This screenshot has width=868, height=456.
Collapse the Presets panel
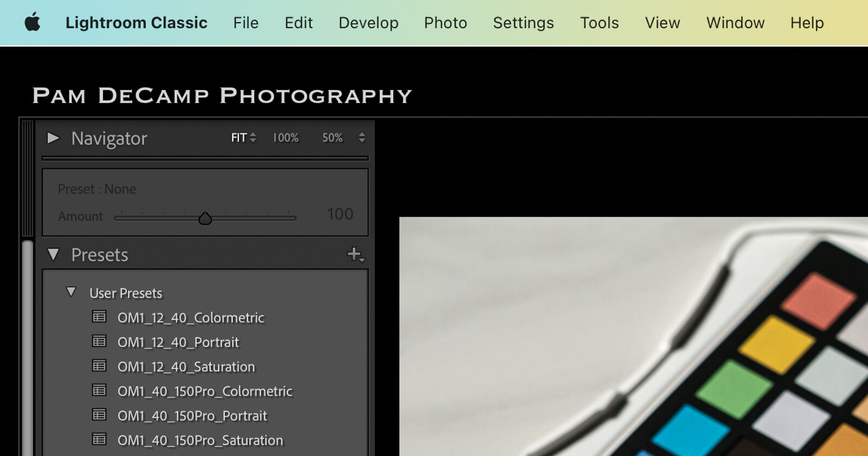pos(53,254)
